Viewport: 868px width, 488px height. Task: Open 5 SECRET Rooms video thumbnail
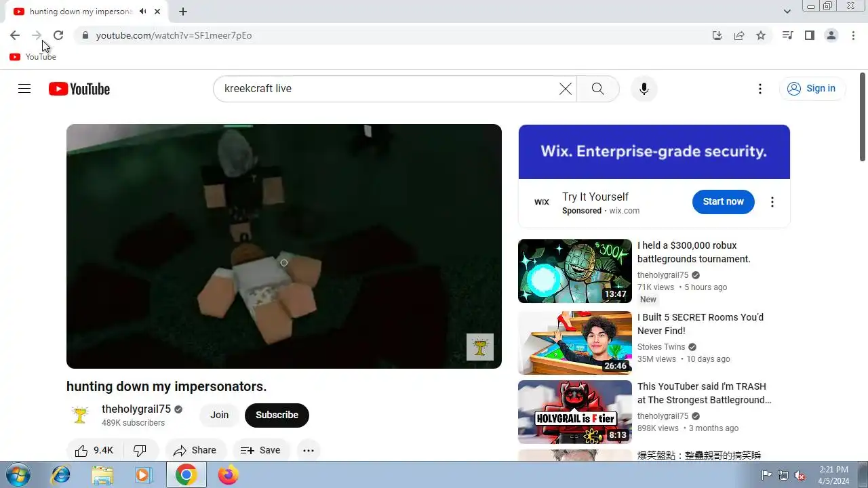click(575, 343)
